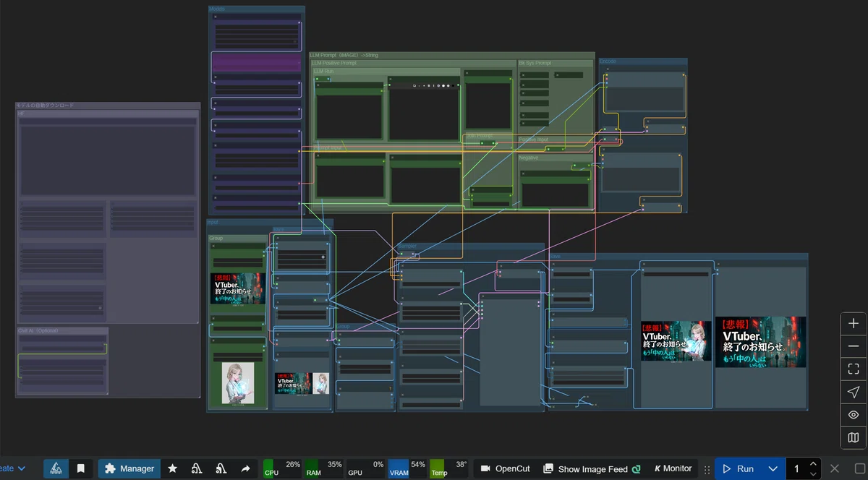Viewport: 868px width, 480px height.
Task: Click the blonde girl image in Group node
Action: coord(238,383)
